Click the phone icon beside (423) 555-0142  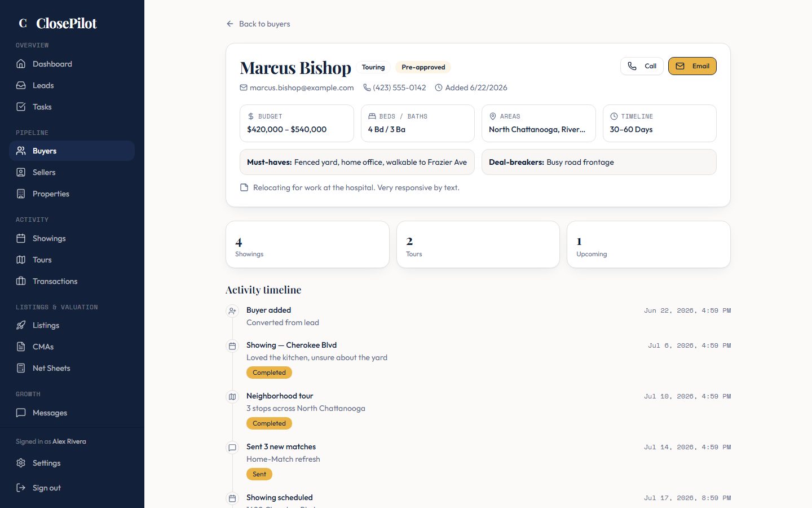coord(367,87)
